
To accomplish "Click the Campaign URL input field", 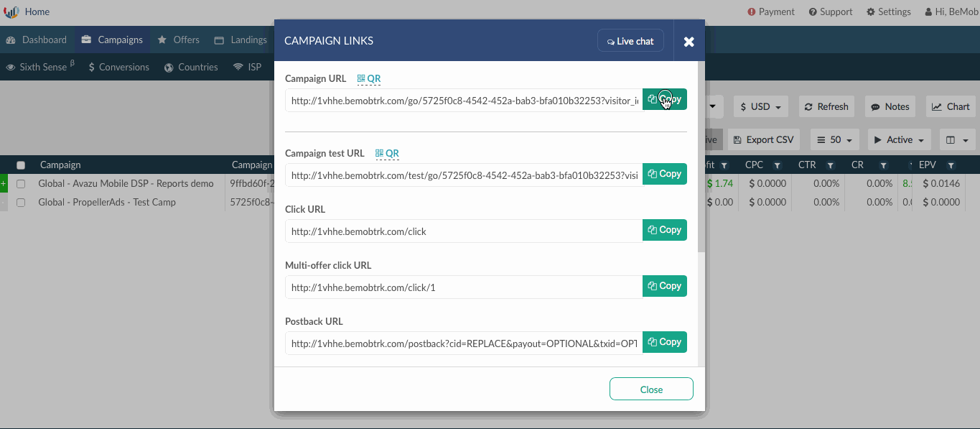I will [464, 101].
